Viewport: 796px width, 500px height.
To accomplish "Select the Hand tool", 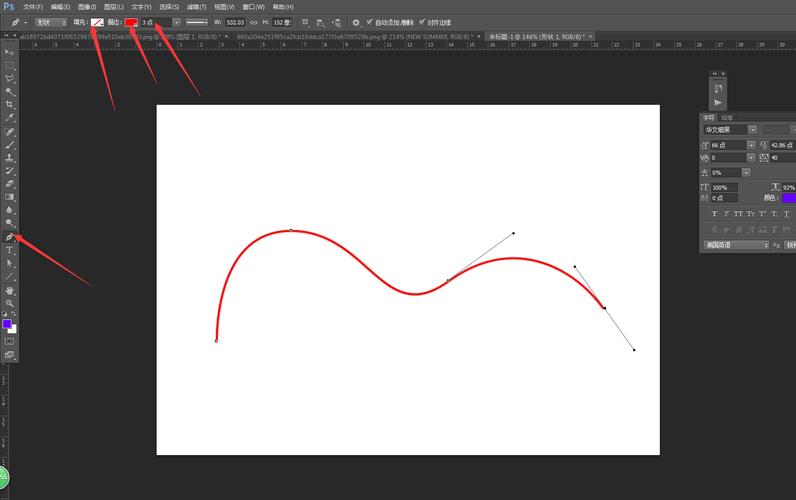I will pyautogui.click(x=9, y=290).
